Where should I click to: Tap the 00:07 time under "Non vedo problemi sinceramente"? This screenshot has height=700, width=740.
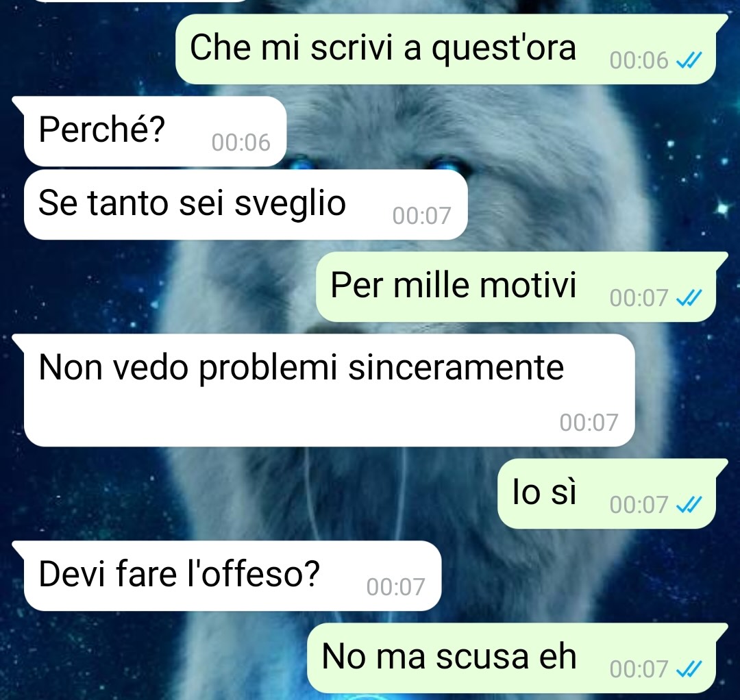[x=589, y=423]
